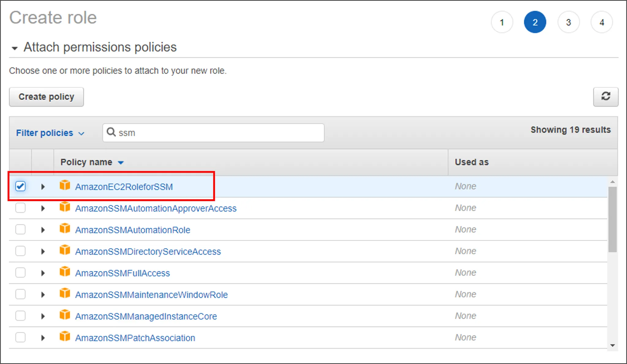This screenshot has height=364, width=627.
Task: Expand AmazonSSMAutomationApproverAccess policy details arrow
Action: coord(43,208)
